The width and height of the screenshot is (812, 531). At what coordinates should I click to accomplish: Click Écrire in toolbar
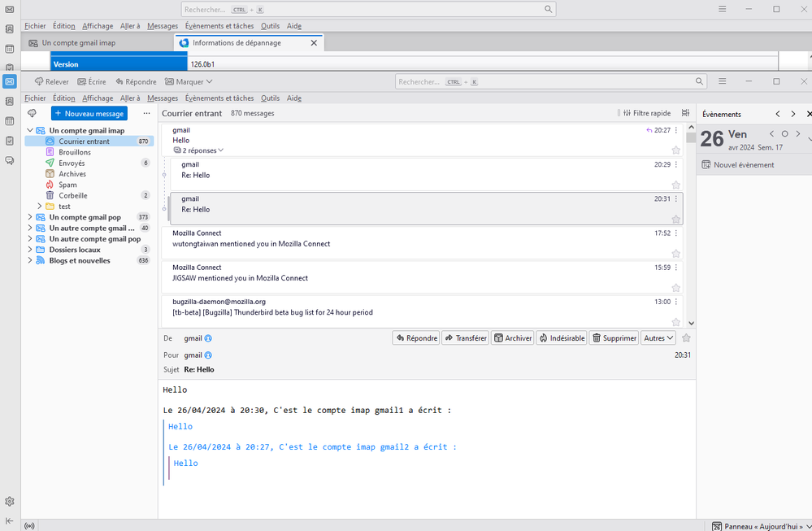pyautogui.click(x=92, y=82)
